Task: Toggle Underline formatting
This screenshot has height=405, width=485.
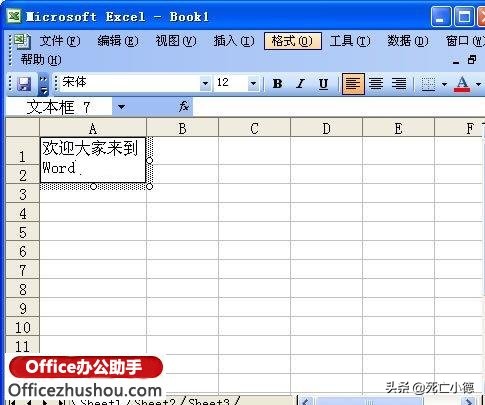Action: pos(323,84)
